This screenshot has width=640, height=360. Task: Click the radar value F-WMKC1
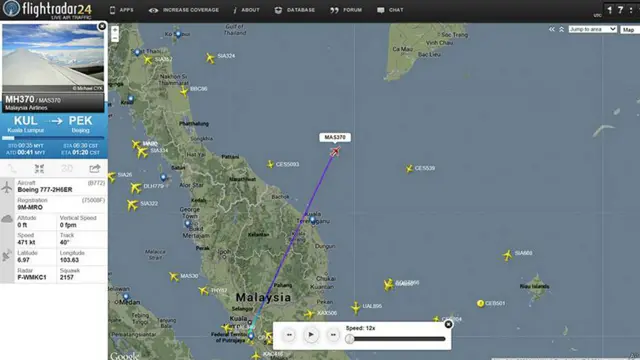(x=32, y=278)
